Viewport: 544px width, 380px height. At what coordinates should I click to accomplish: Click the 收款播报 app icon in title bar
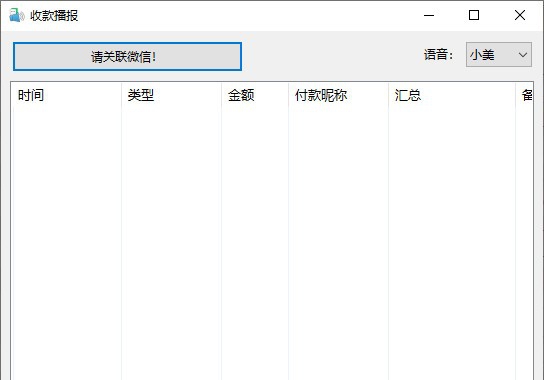pos(16,15)
